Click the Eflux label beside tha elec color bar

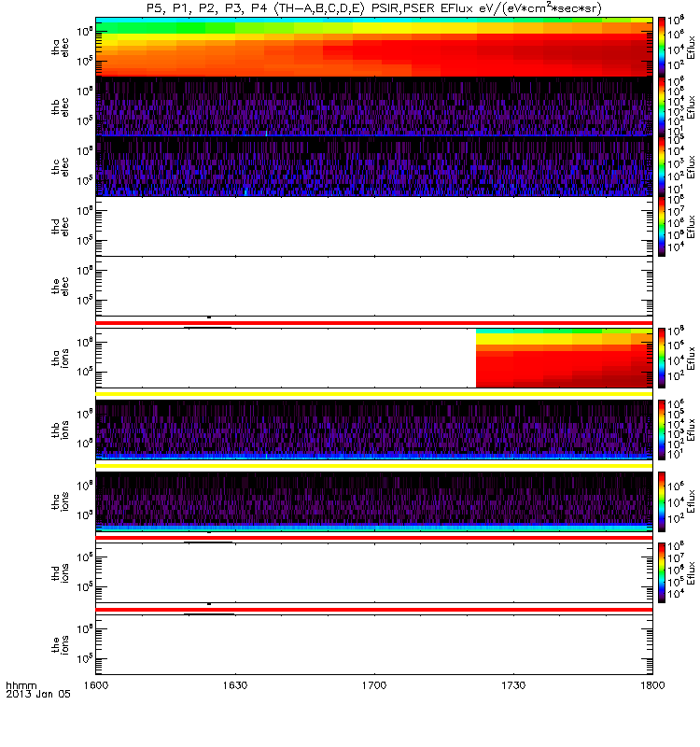point(691,48)
